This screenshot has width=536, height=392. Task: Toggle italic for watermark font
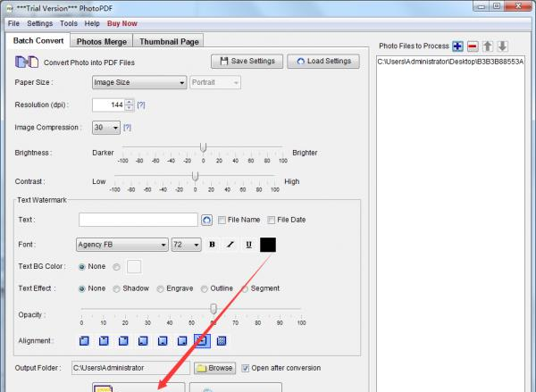(230, 245)
